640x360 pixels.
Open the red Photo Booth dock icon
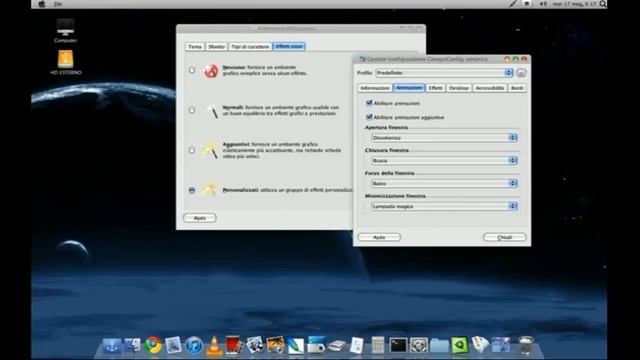click(x=234, y=345)
